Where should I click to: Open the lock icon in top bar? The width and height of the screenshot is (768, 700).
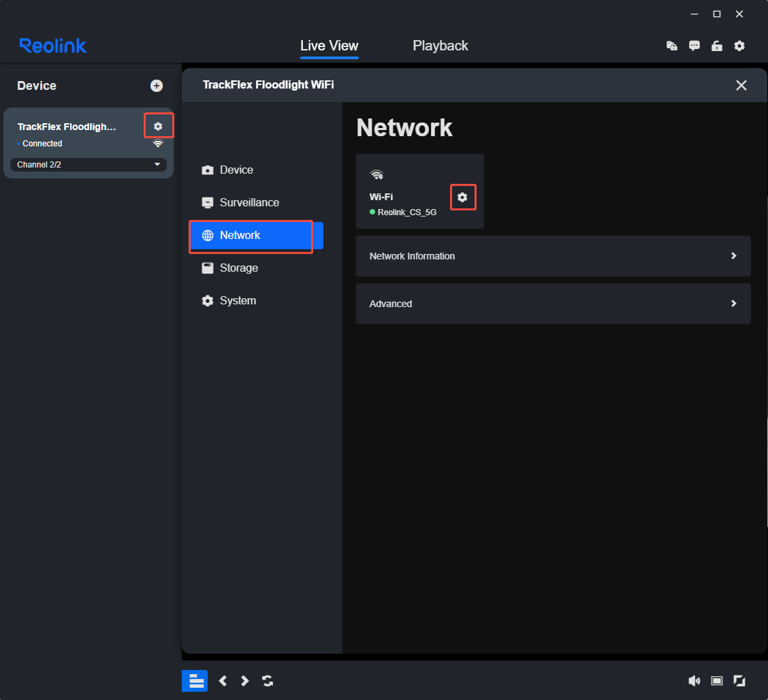tap(716, 46)
